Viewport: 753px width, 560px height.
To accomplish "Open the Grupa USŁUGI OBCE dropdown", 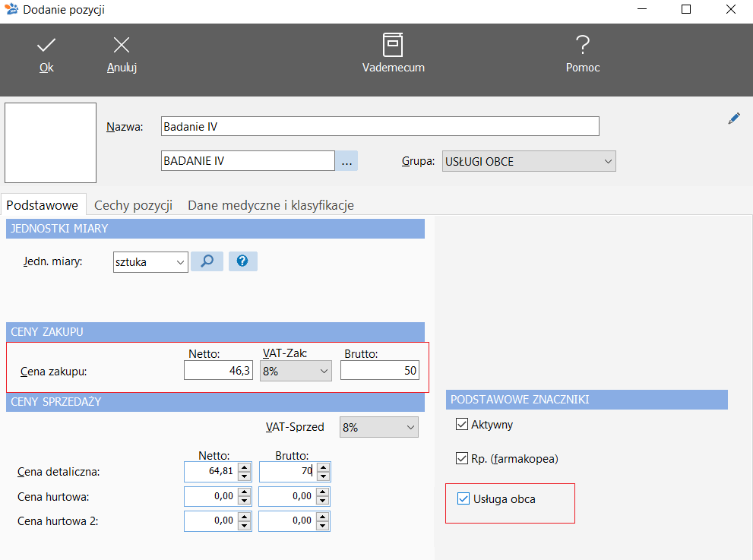I will click(x=529, y=161).
